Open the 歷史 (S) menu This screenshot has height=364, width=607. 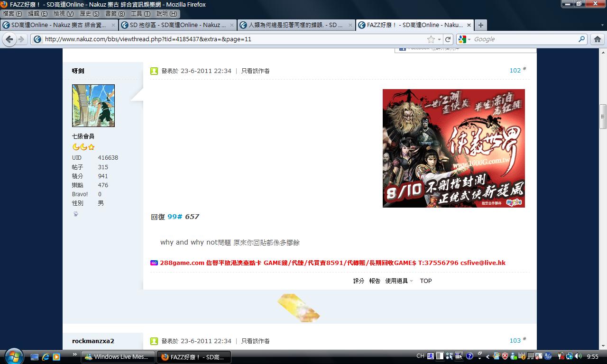[x=89, y=14]
